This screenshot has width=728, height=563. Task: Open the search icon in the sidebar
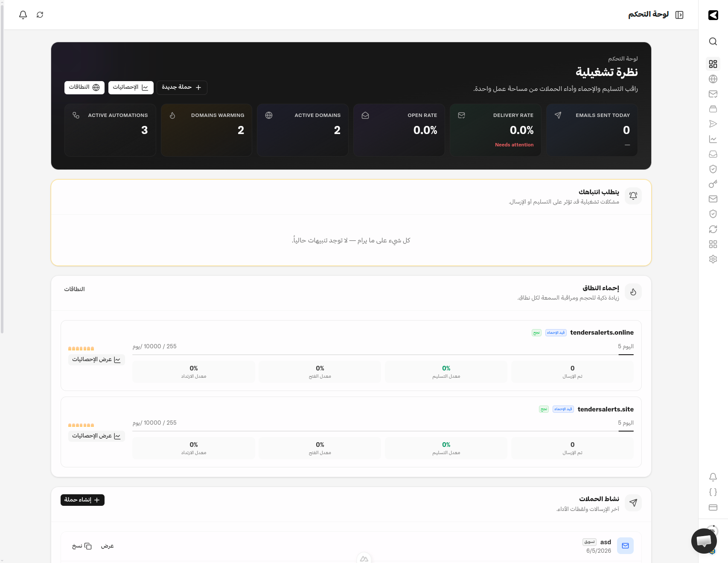713,41
